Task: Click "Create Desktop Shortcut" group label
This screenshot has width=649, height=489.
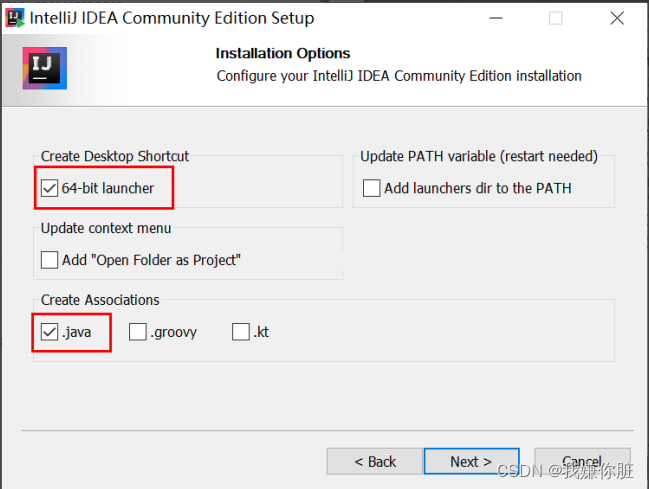Action: coord(115,156)
